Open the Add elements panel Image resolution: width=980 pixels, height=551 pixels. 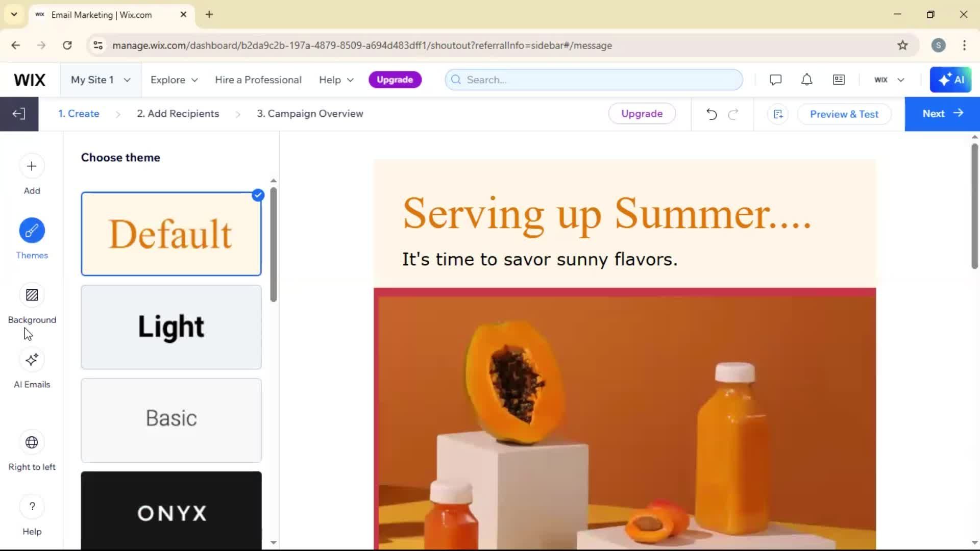pos(32,166)
